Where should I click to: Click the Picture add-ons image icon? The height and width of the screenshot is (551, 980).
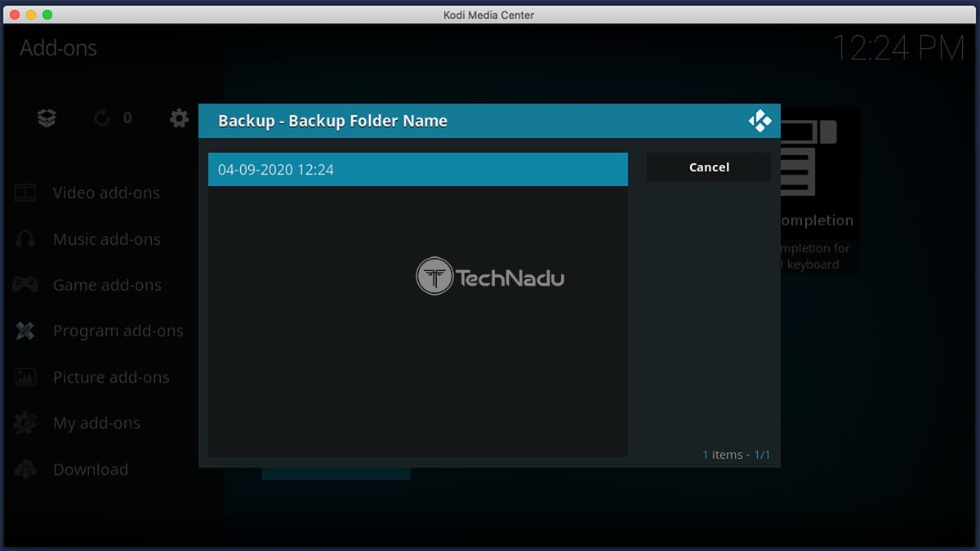pos(25,377)
